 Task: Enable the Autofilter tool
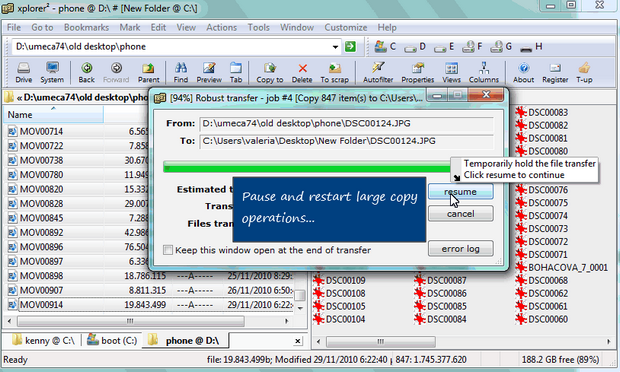click(x=378, y=72)
